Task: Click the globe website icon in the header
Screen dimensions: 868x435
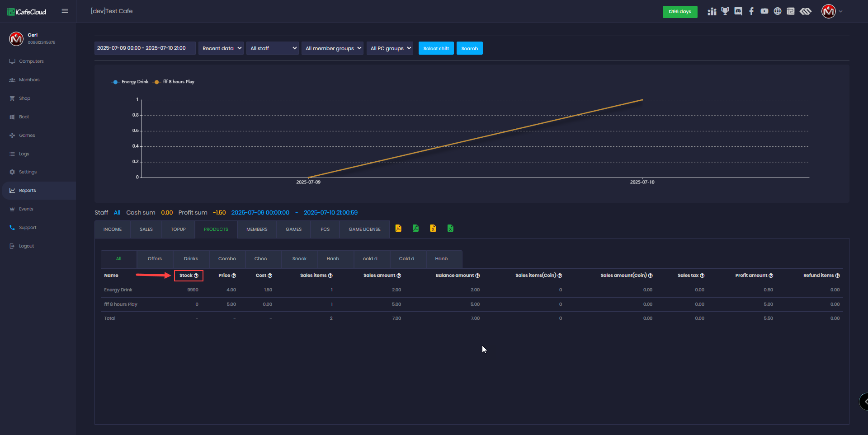Action: pyautogui.click(x=778, y=11)
